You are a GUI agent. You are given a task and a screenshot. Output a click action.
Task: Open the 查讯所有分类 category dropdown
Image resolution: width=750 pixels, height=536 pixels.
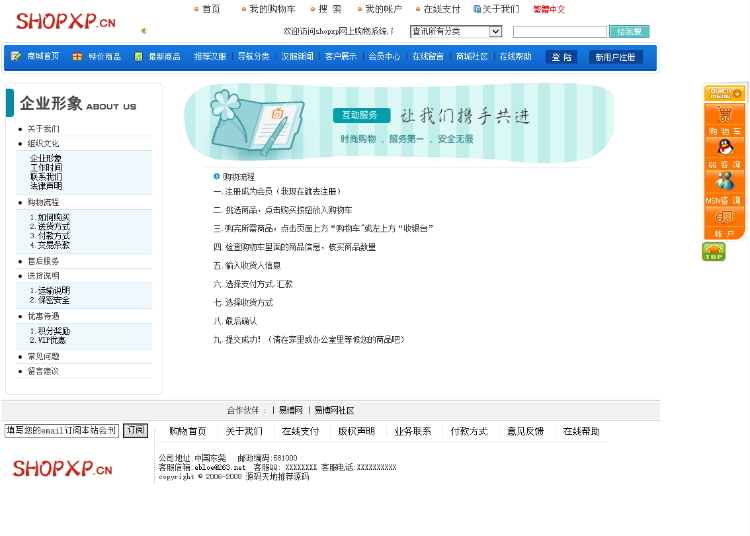(x=456, y=32)
